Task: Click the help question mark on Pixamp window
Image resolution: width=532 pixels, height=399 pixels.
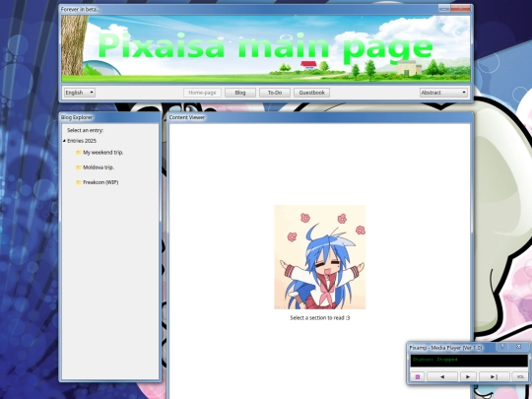Action: point(502,347)
